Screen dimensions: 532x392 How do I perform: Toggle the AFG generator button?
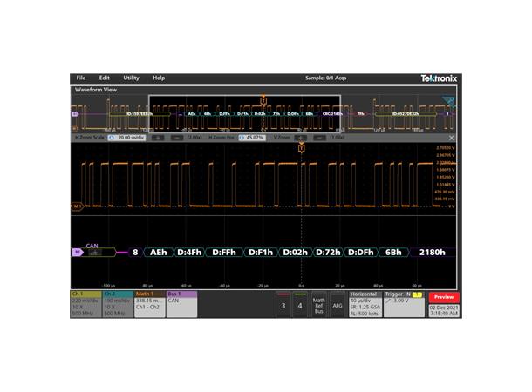338,305
